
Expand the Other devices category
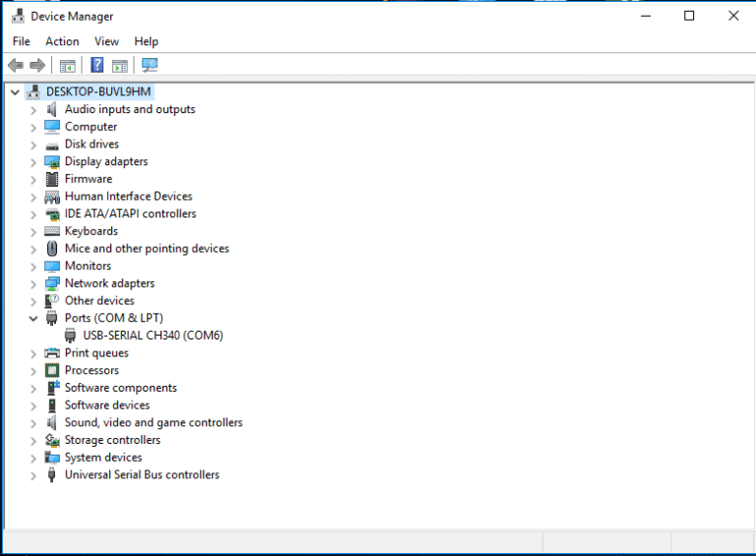point(32,301)
